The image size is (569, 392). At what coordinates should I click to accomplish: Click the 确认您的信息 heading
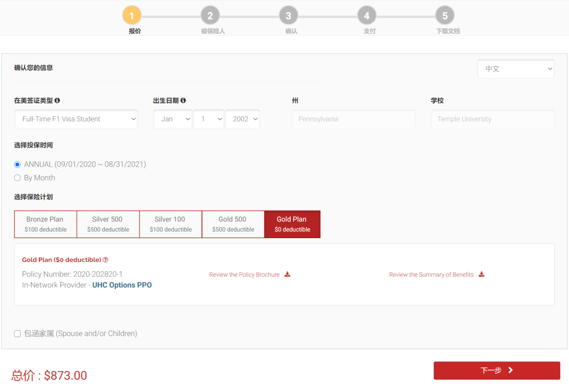point(33,68)
